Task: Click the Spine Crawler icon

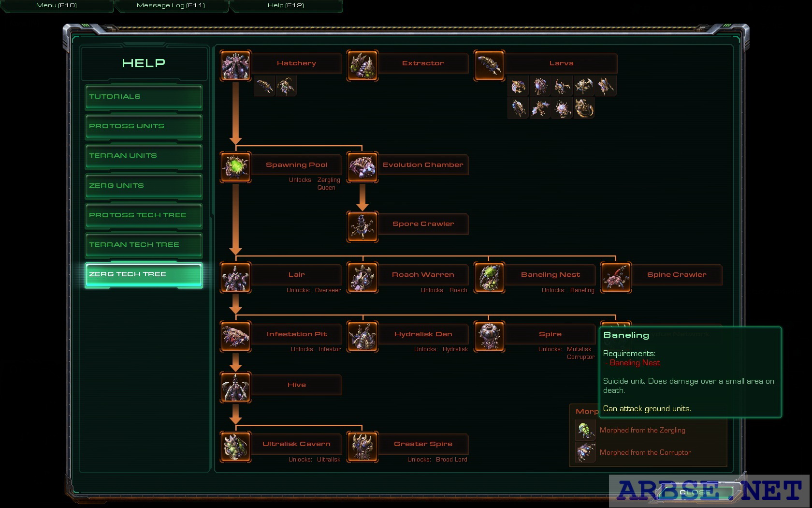Action: pyautogui.click(x=616, y=277)
